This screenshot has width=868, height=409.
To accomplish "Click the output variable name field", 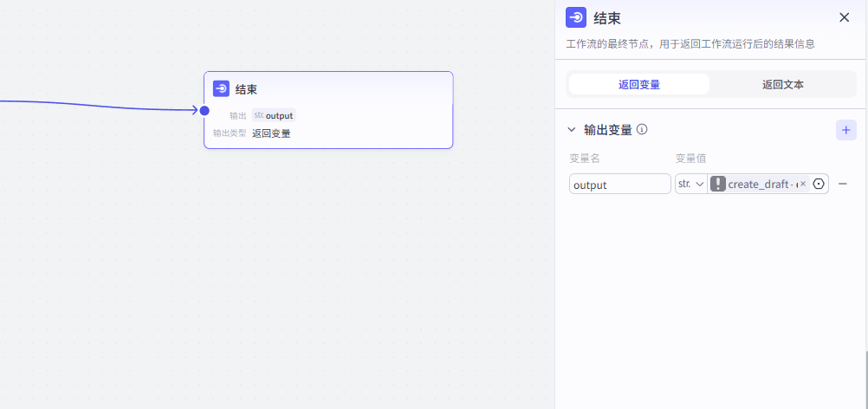I will [619, 184].
